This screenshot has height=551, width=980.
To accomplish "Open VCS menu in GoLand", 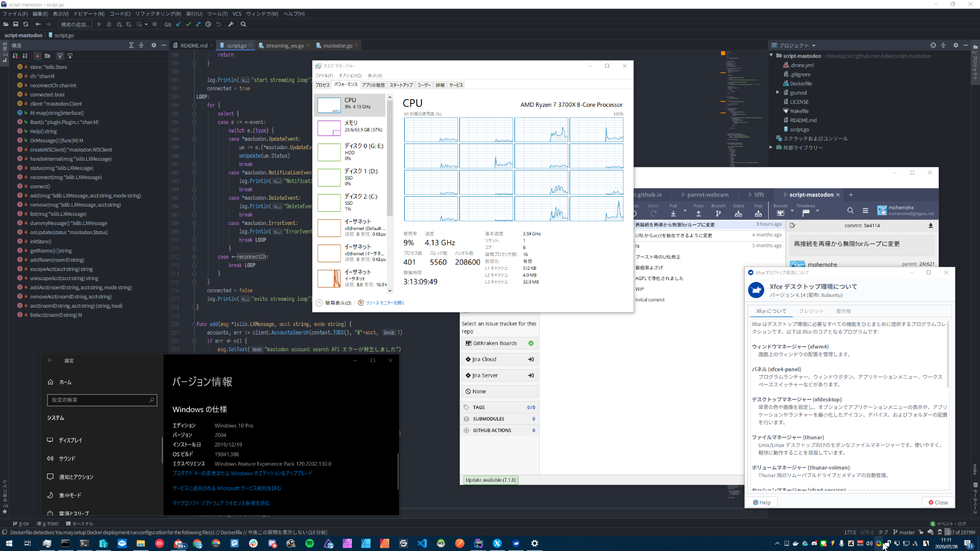I will click(237, 14).
